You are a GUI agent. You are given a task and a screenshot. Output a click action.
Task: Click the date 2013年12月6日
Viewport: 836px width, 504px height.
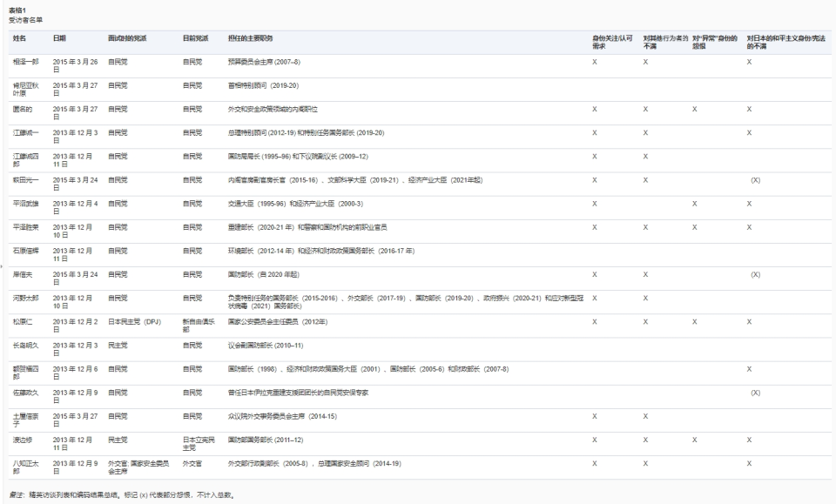[x=75, y=373]
